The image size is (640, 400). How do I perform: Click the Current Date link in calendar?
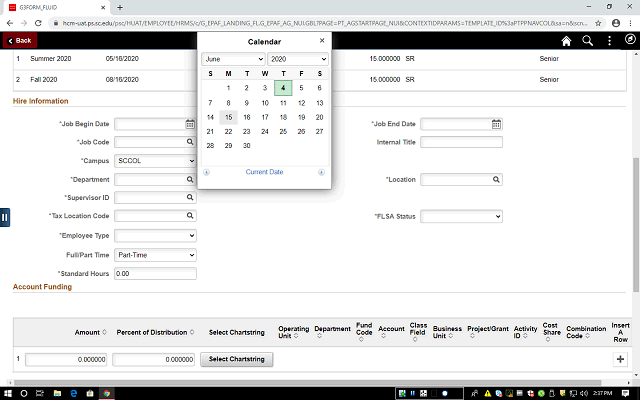point(264,172)
